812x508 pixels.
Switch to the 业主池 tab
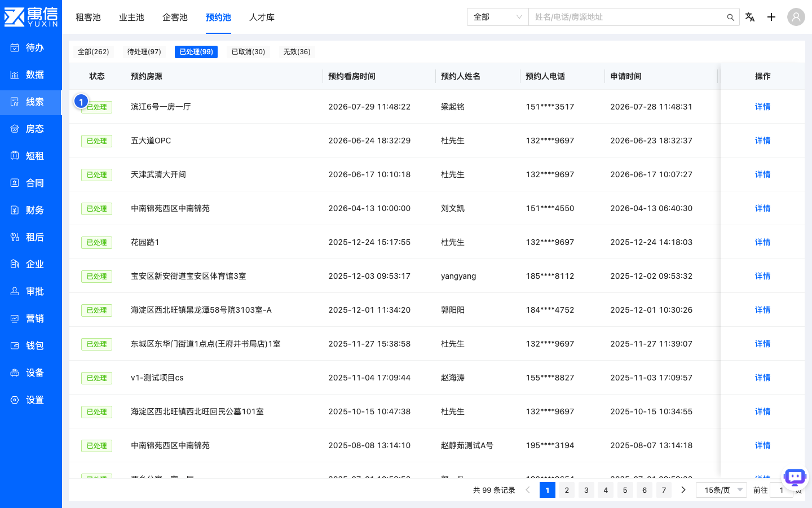[x=131, y=17]
